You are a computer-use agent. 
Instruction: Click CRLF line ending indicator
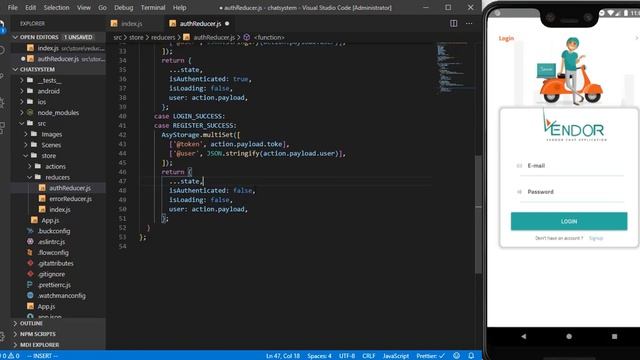pos(369,356)
